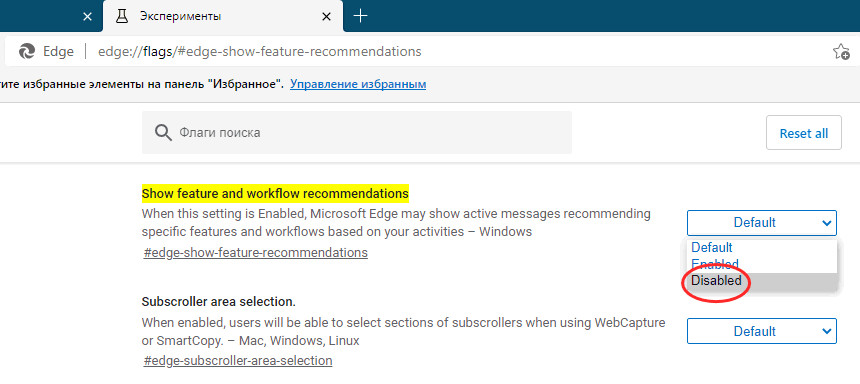Screen dimensions: 860x384
Task: Open the #edge-show-feature-recommendations anchor link
Action: [x=256, y=253]
